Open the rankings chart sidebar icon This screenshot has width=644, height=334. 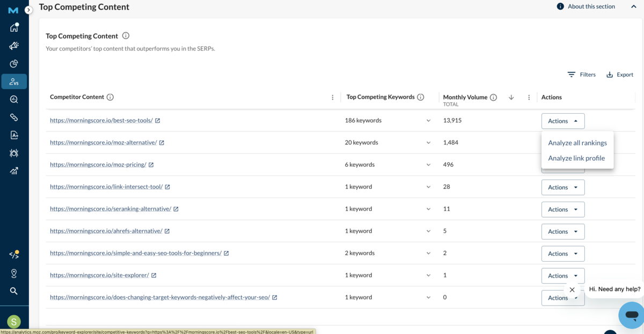pos(14,171)
